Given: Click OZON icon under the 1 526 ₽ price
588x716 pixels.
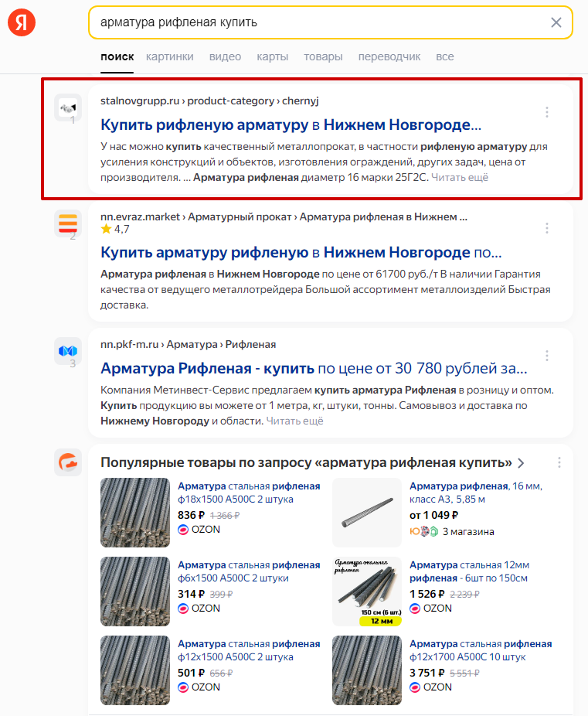Looking at the screenshot, I should pyautogui.click(x=415, y=609).
